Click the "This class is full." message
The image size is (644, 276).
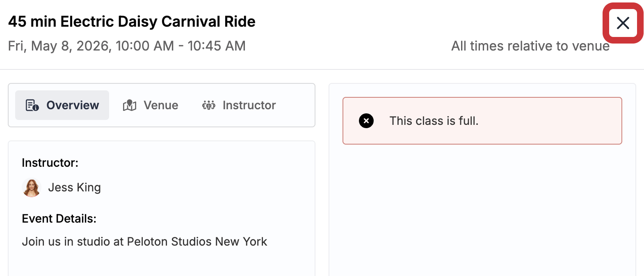(434, 121)
